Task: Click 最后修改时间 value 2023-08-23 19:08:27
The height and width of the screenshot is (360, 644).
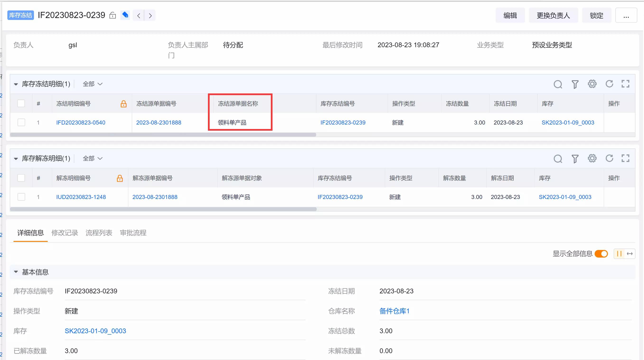Action: (408, 45)
